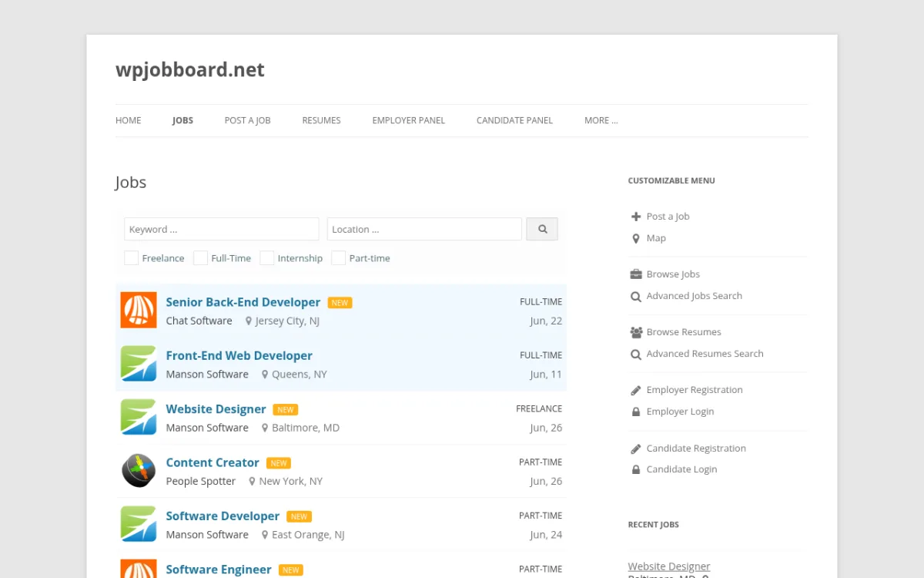The width and height of the screenshot is (924, 578).
Task: Open the POST A JOB menu item
Action: (247, 120)
